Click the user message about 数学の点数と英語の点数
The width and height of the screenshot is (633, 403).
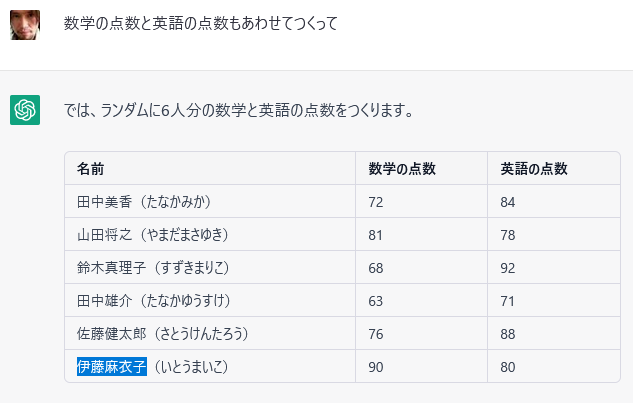coord(200,23)
